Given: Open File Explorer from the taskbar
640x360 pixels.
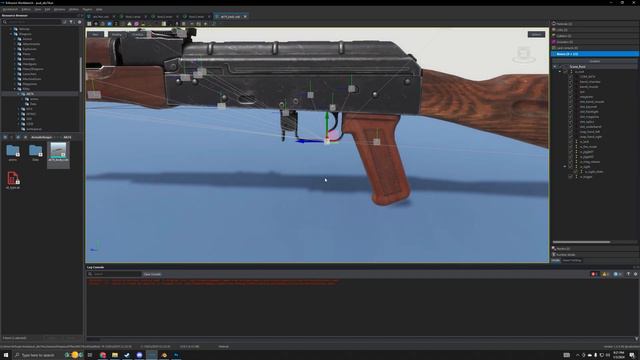Looking at the screenshot, I should 115,355.
